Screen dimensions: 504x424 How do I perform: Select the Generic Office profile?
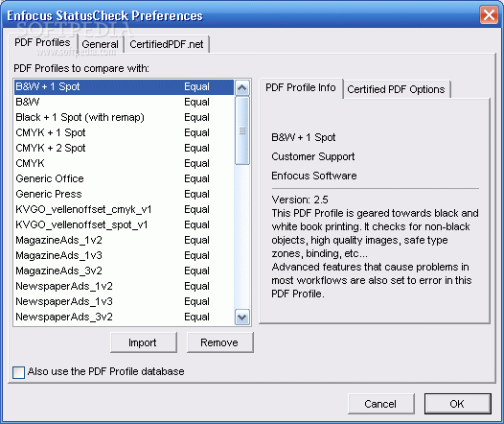pyautogui.click(x=124, y=178)
